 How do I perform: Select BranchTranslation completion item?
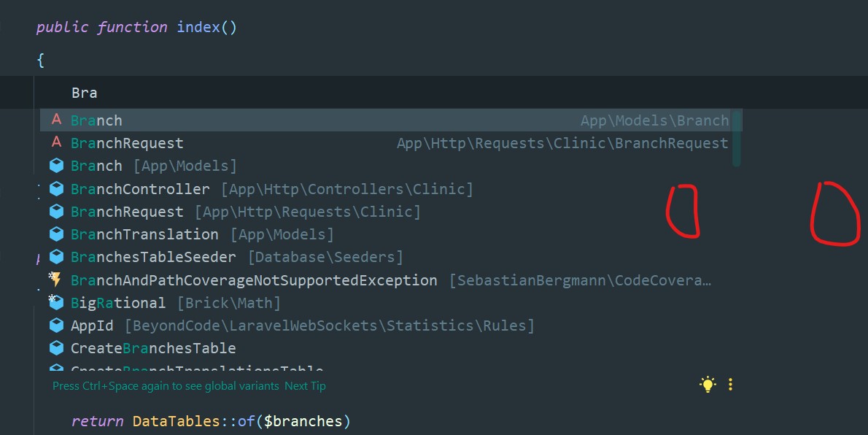coord(391,234)
